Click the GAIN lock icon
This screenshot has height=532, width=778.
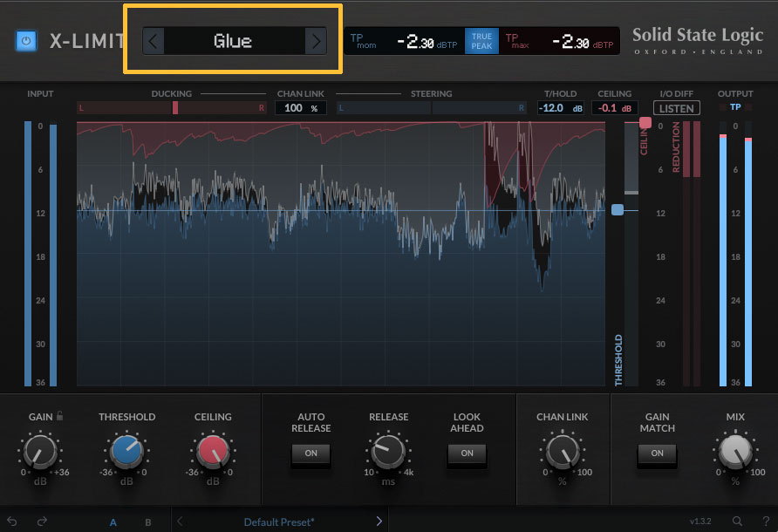(59, 416)
